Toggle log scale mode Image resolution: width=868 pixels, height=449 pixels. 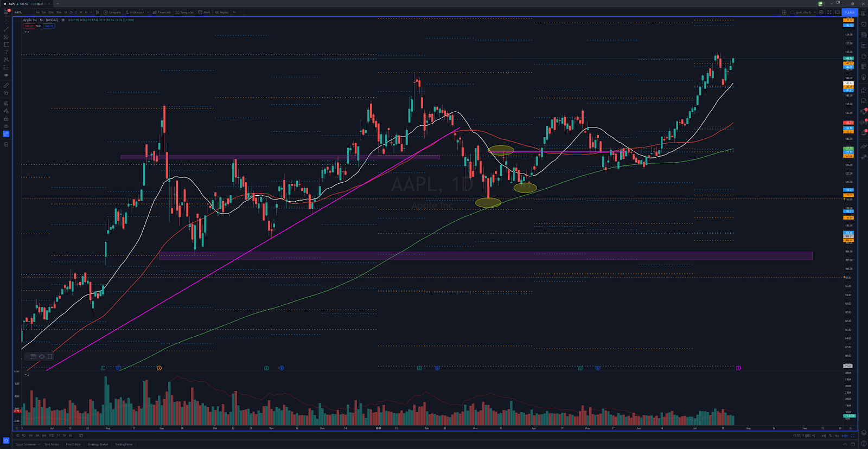[x=837, y=435]
